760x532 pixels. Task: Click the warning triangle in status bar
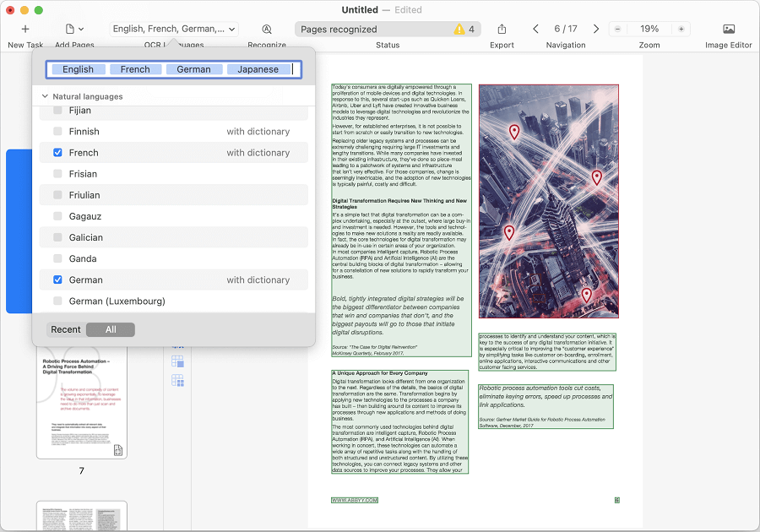pos(459,29)
